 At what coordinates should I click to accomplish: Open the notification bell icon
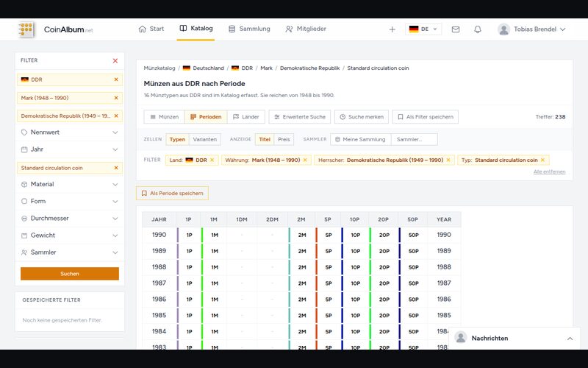coord(477,29)
